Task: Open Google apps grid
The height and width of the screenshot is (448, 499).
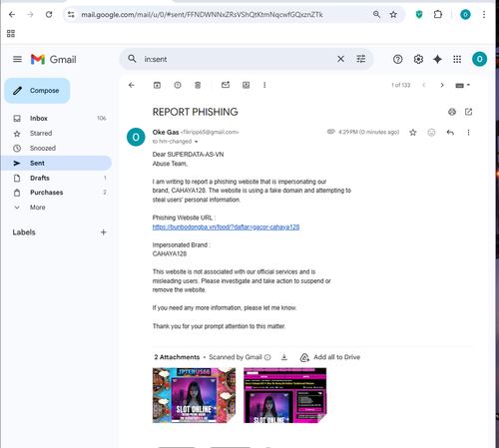Action: click(x=457, y=59)
